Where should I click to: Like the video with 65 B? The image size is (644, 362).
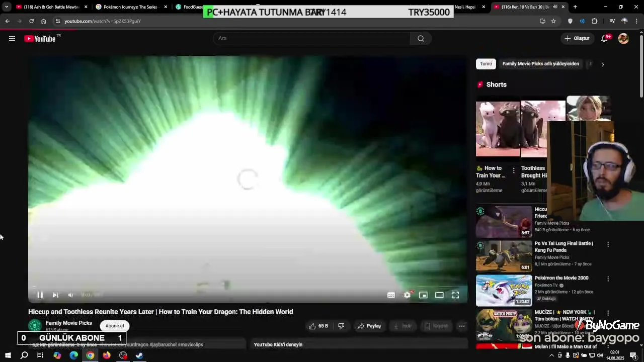[318, 326]
